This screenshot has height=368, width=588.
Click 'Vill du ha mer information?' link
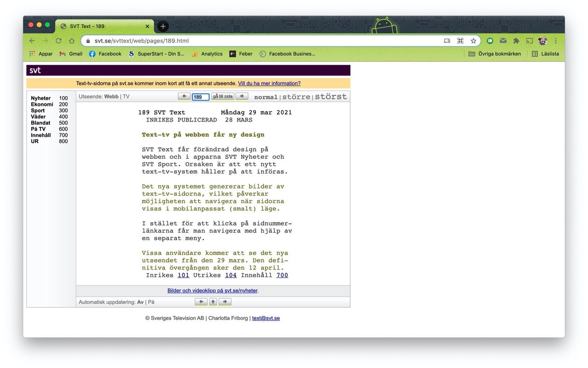pos(269,84)
